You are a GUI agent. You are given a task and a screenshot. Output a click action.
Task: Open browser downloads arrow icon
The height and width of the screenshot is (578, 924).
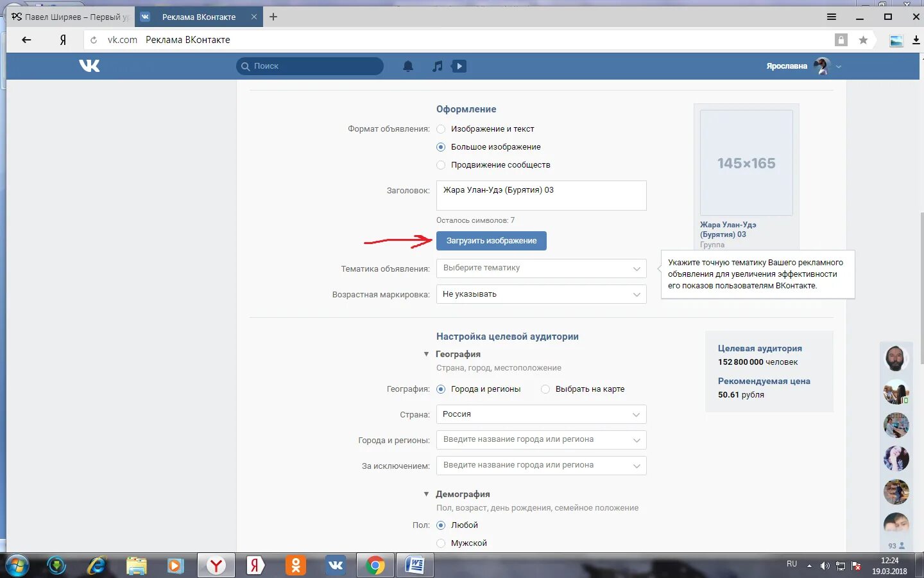pos(916,40)
